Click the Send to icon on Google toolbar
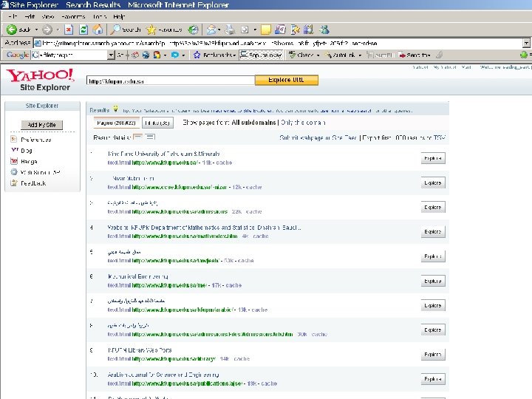The width and height of the screenshot is (532, 399). click(x=403, y=55)
